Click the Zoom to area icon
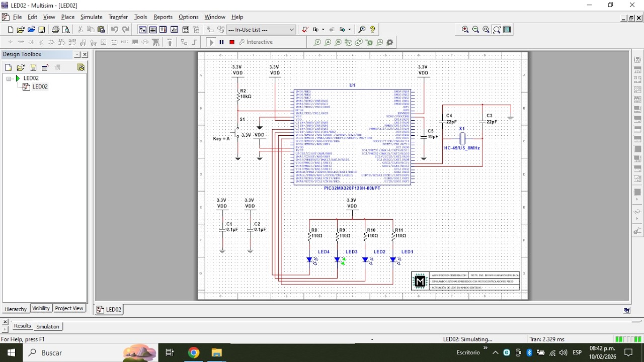The image size is (644, 362). [486, 30]
